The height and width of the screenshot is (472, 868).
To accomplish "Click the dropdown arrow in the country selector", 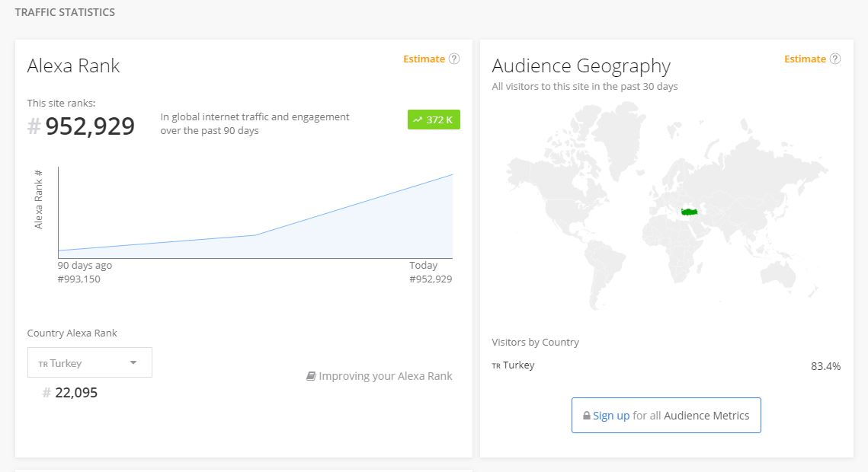I will (133, 362).
